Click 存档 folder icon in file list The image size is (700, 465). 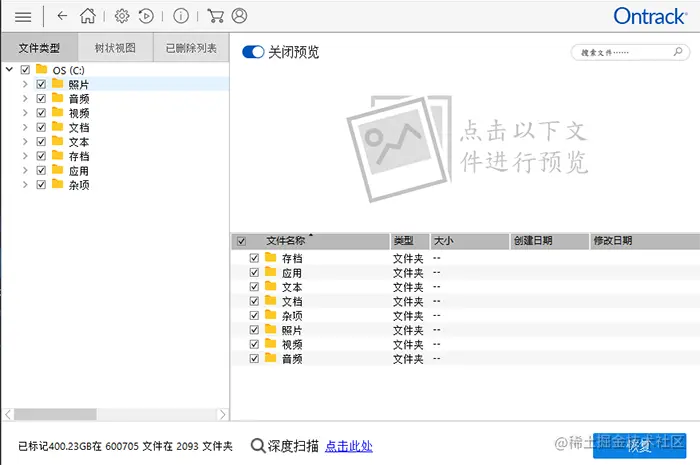271,257
